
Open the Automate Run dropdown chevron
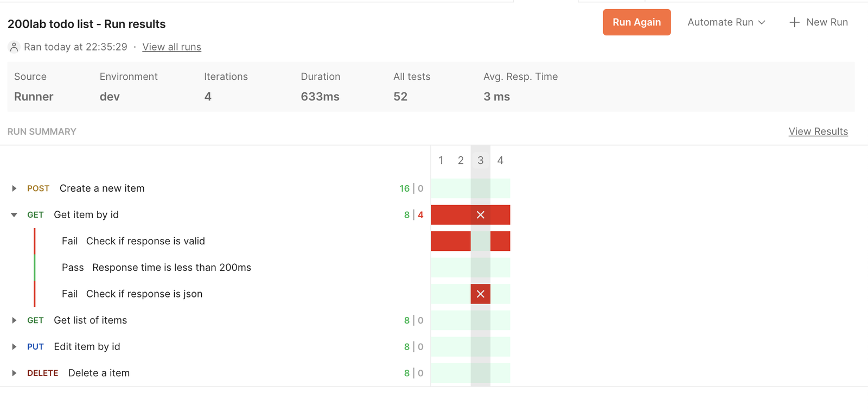click(762, 22)
